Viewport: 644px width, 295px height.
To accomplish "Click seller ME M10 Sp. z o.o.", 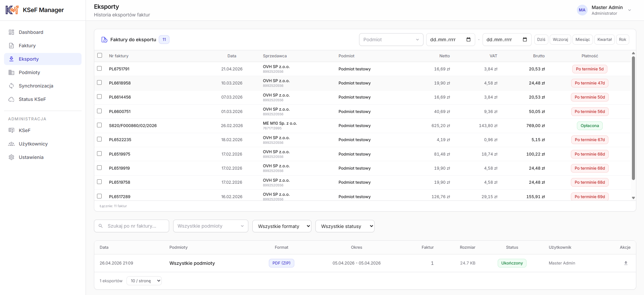I will 280,123.
